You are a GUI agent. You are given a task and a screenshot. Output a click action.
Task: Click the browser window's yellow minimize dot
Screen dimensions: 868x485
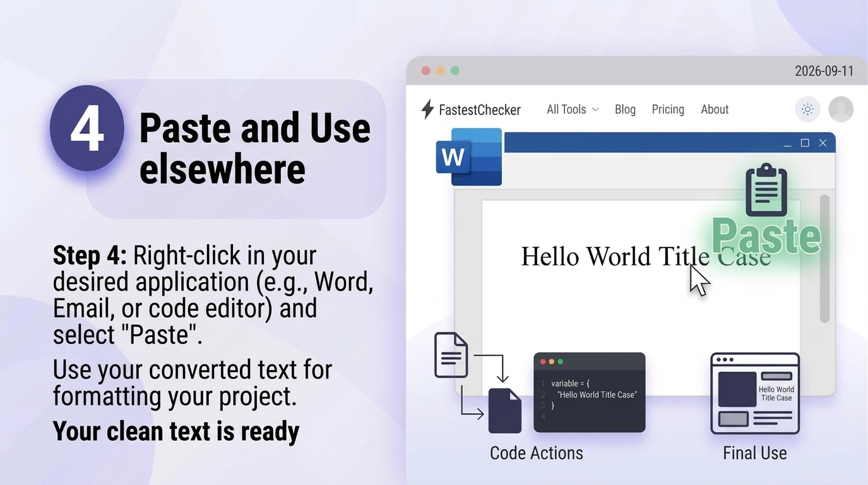tap(441, 71)
